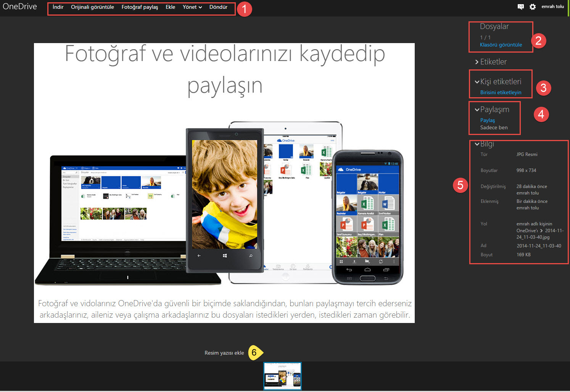Choose Fotoğraf paylaş in top bar

point(140,7)
